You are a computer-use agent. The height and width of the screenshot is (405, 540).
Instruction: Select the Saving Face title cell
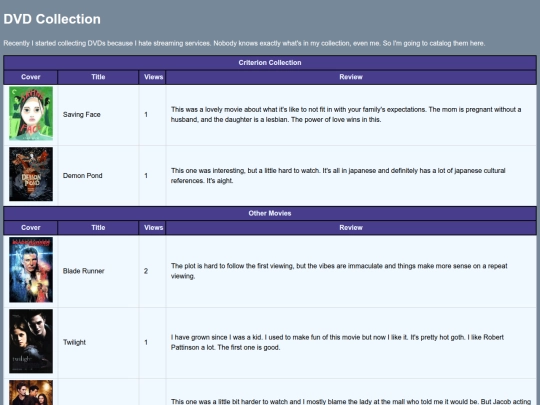tap(98, 115)
